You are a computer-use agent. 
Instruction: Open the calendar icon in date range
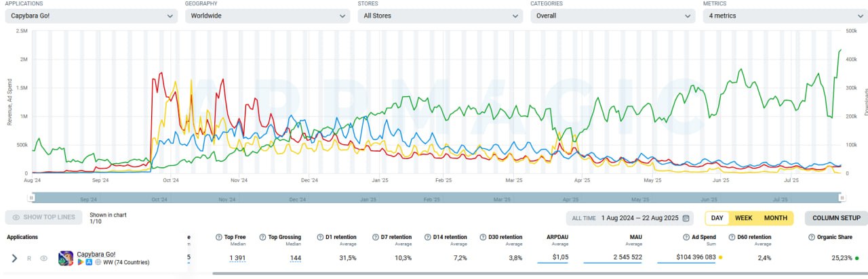click(x=687, y=218)
